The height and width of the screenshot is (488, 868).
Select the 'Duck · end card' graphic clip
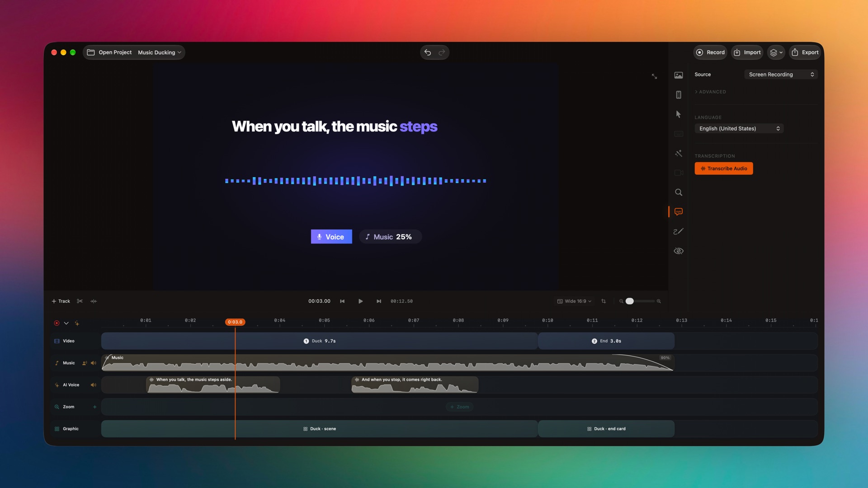click(606, 429)
